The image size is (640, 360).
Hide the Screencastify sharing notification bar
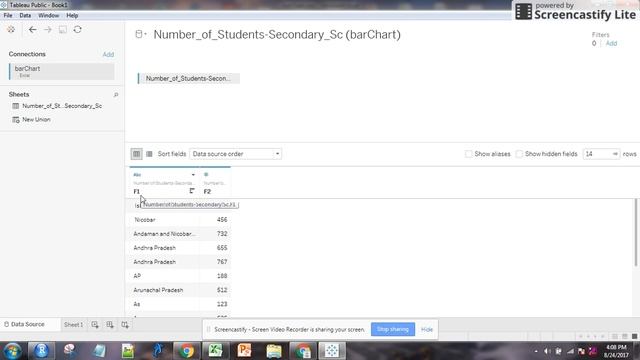tap(427, 329)
